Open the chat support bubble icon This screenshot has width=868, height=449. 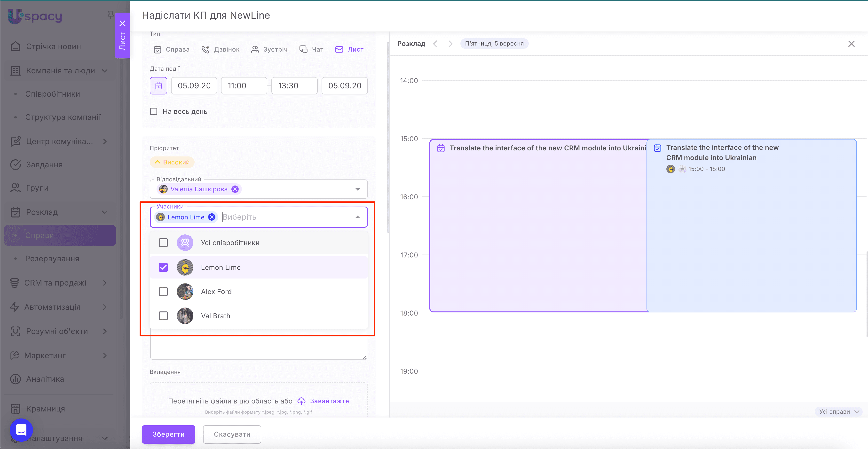coord(21,430)
